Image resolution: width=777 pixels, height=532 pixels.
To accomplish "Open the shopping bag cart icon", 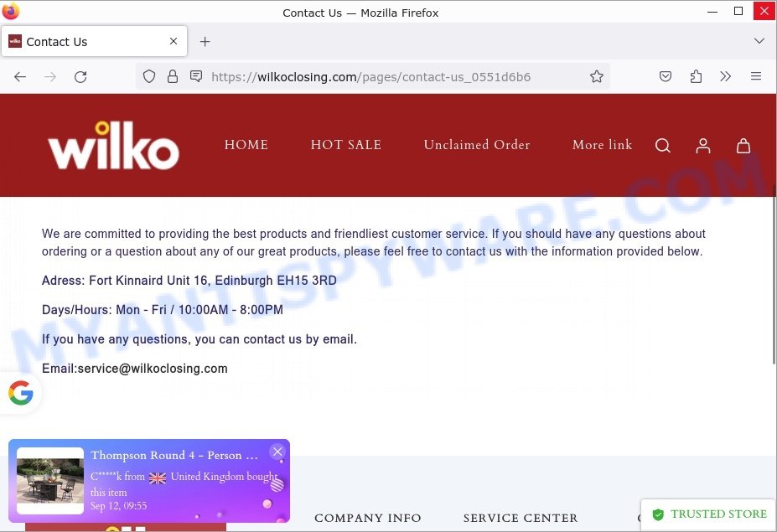I will pyautogui.click(x=743, y=146).
